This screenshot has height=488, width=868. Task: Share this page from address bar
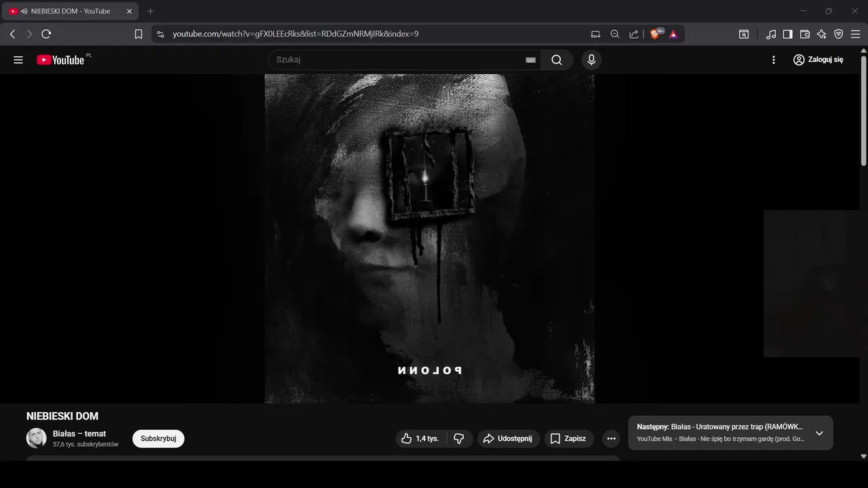634,34
